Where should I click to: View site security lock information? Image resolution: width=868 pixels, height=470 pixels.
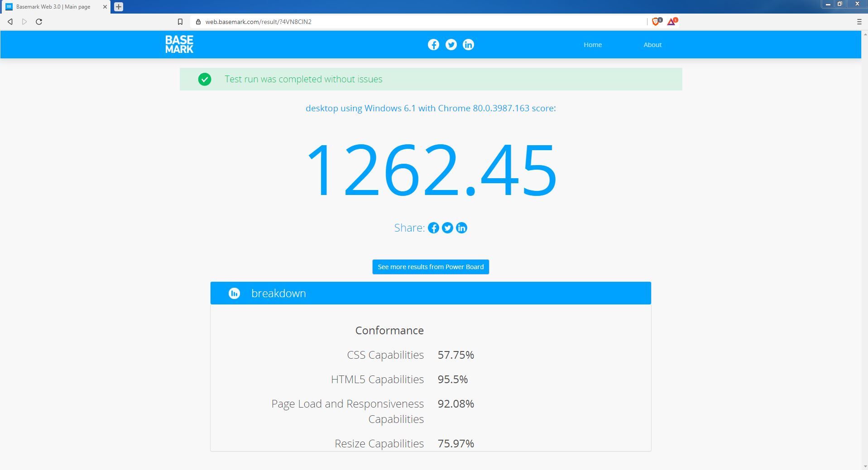point(198,22)
